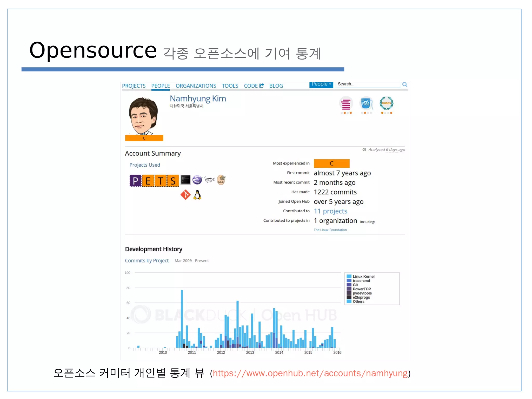The image size is (532, 399).
Task: Open the GCC project icon
Action: point(221,180)
